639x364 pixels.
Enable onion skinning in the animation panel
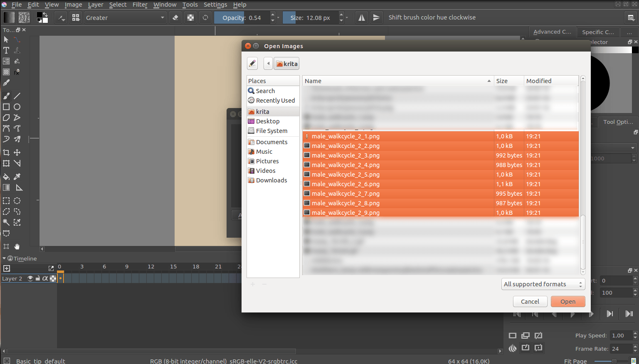click(x=513, y=348)
